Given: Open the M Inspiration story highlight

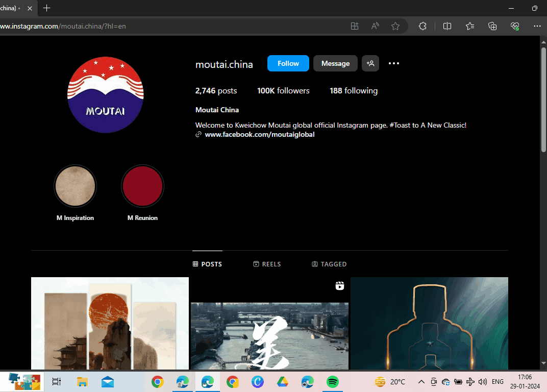Looking at the screenshot, I should [x=75, y=186].
